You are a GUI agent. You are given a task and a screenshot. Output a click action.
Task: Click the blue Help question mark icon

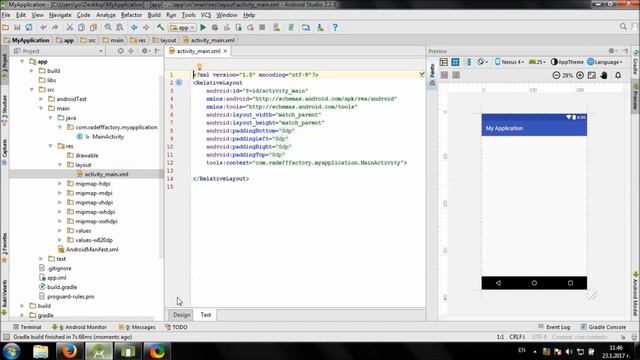(x=335, y=27)
